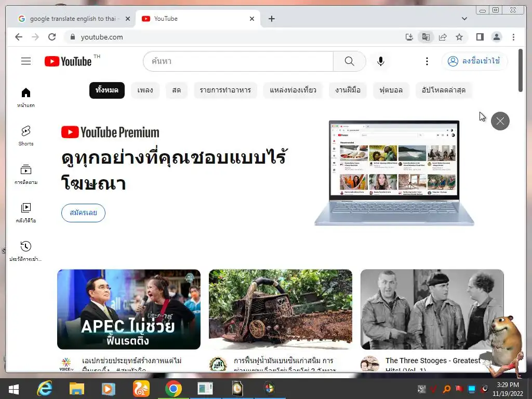Bookmark this page with star icon
The width and height of the screenshot is (532, 399).
click(x=459, y=37)
